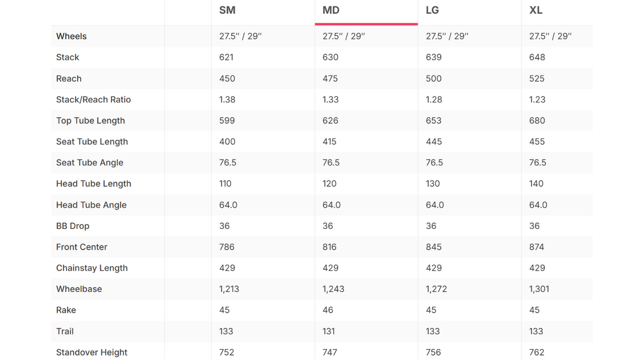Select the Top Tube Length label

[x=91, y=120]
